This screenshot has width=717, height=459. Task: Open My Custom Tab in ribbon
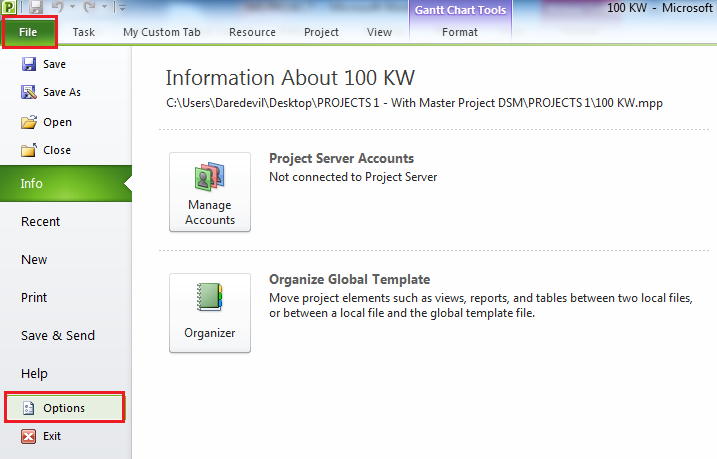click(x=162, y=32)
